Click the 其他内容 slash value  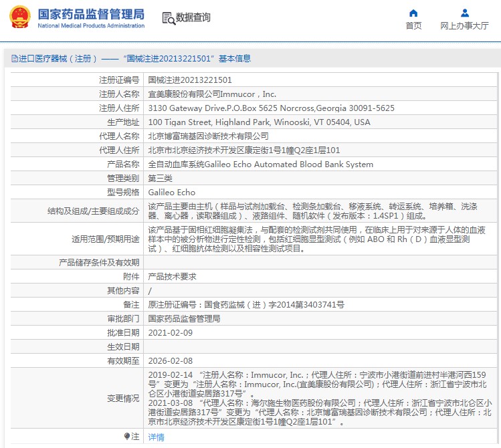pyautogui.click(x=150, y=291)
